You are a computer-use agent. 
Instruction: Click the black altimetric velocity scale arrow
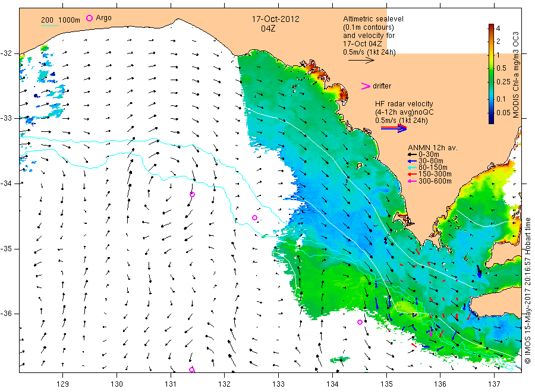[x=361, y=61]
